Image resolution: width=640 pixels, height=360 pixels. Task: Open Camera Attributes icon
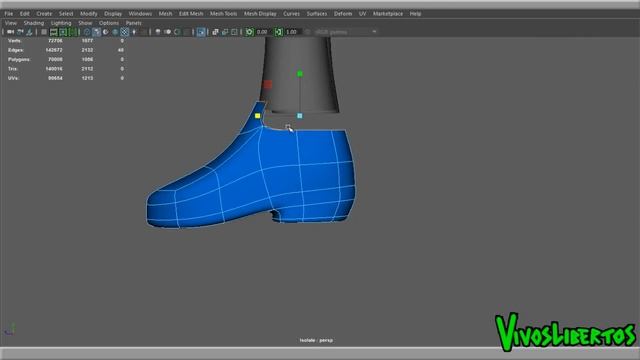29,32
